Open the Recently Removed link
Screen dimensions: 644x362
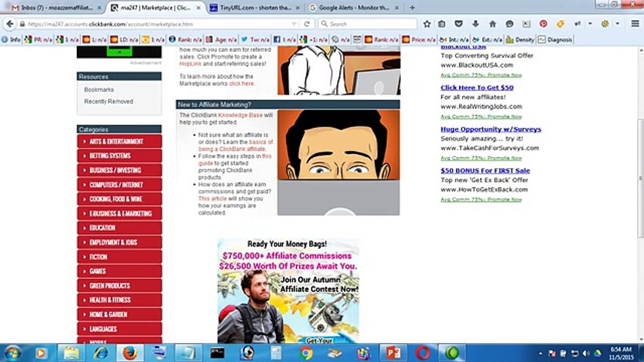point(109,102)
